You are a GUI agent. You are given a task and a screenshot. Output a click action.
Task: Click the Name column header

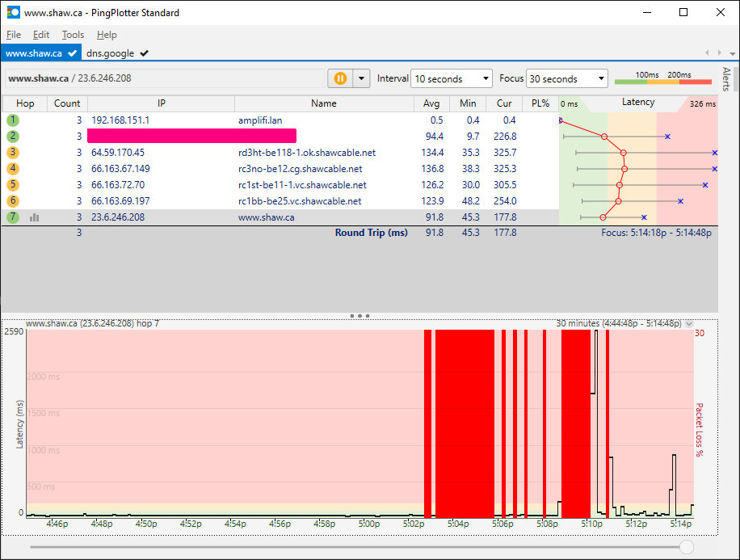[324, 103]
